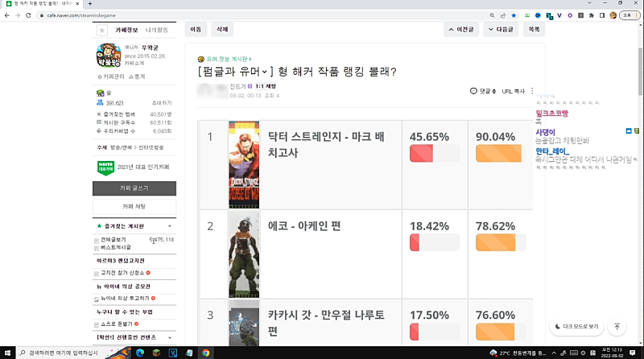Click the 2021년 대표 인기카페 badge

pyautogui.click(x=134, y=167)
